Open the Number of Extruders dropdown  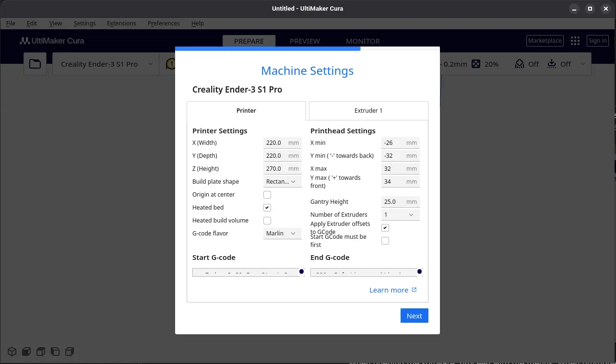coord(401,215)
